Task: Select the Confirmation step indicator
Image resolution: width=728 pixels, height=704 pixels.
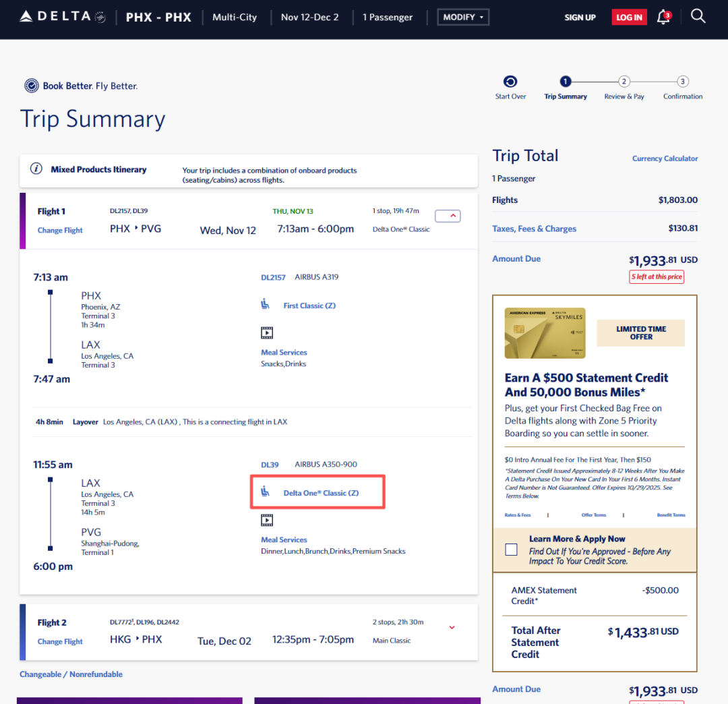Action: [683, 82]
